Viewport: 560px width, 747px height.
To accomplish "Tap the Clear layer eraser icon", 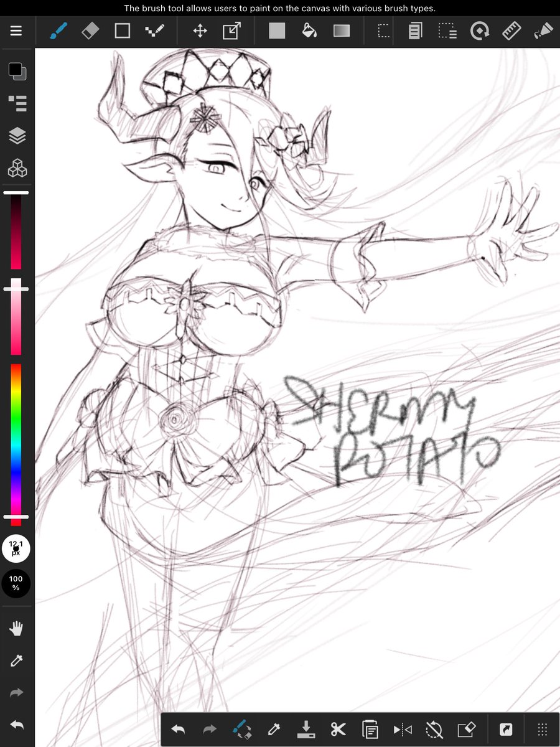I will tap(467, 729).
